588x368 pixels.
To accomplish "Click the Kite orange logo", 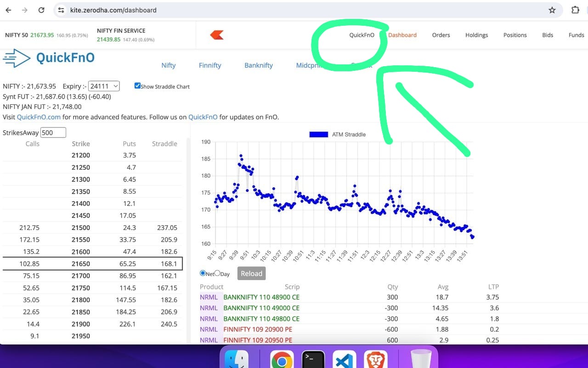I will pos(217,35).
